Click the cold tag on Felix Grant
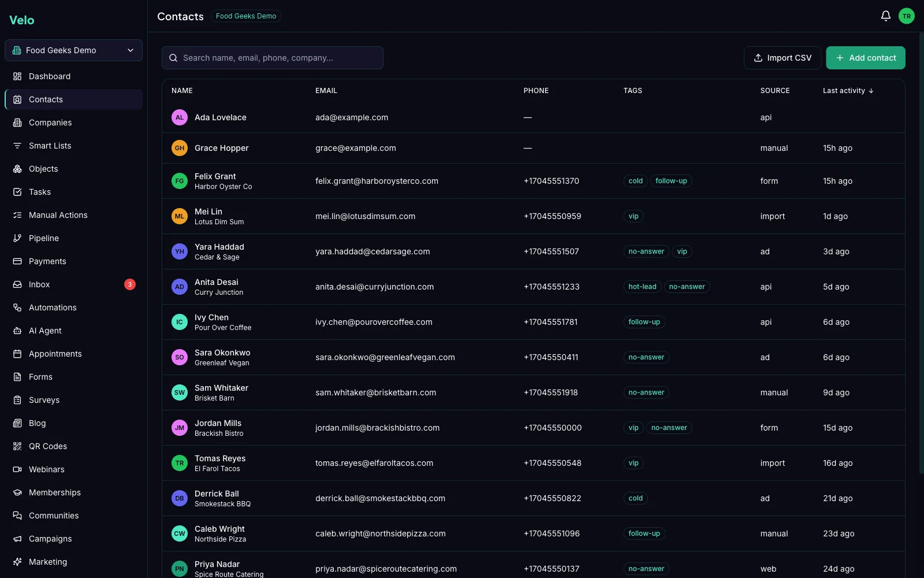Screen dimensions: 924x578 (x=635, y=181)
